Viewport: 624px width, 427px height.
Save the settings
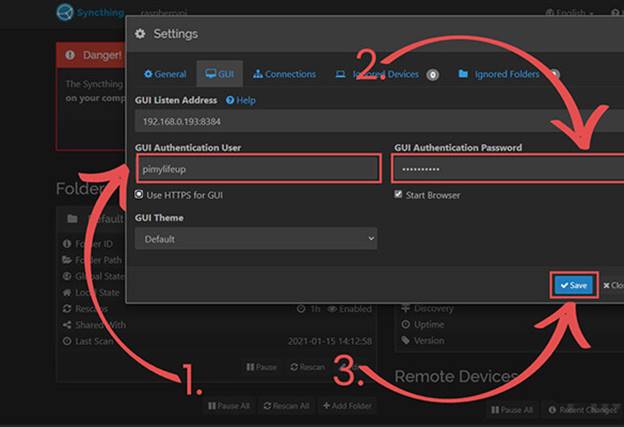pos(574,285)
